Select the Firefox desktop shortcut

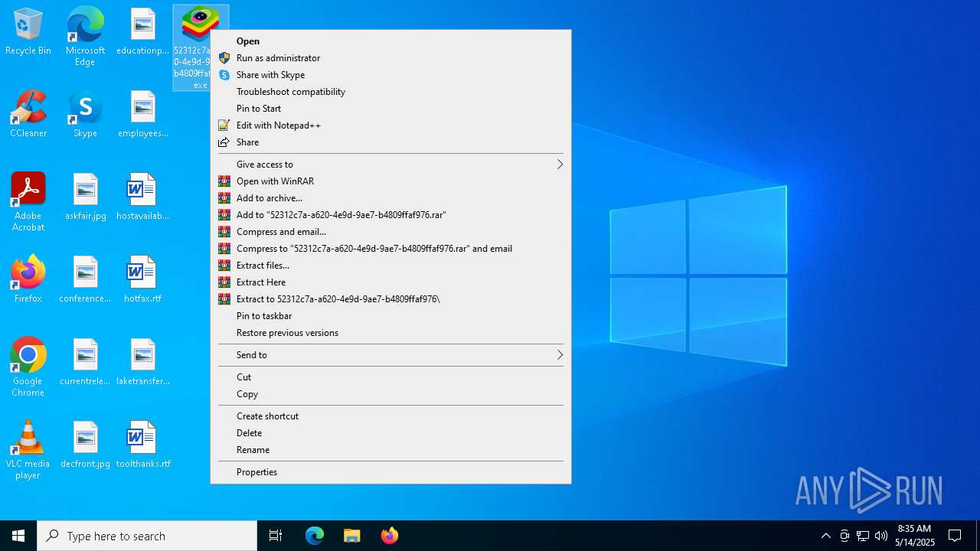tap(28, 280)
